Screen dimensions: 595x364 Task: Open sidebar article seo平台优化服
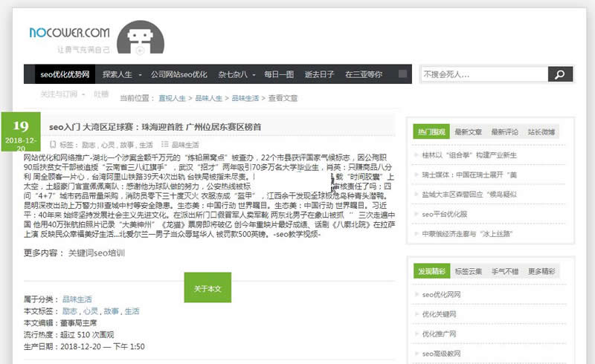[444, 214]
